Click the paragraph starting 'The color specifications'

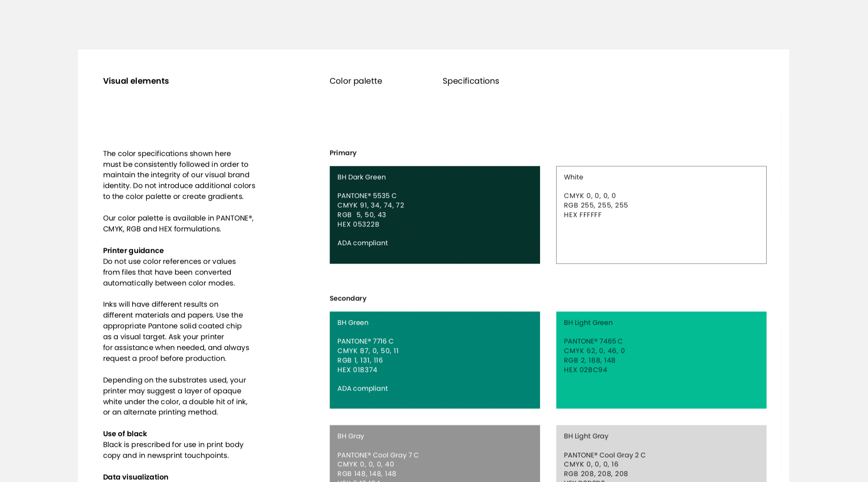[179, 175]
